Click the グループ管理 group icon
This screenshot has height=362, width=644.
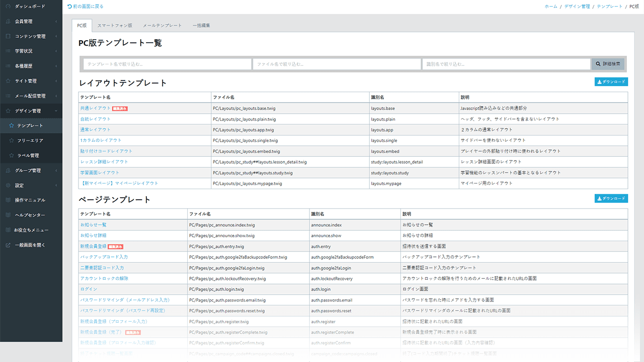click(8, 170)
